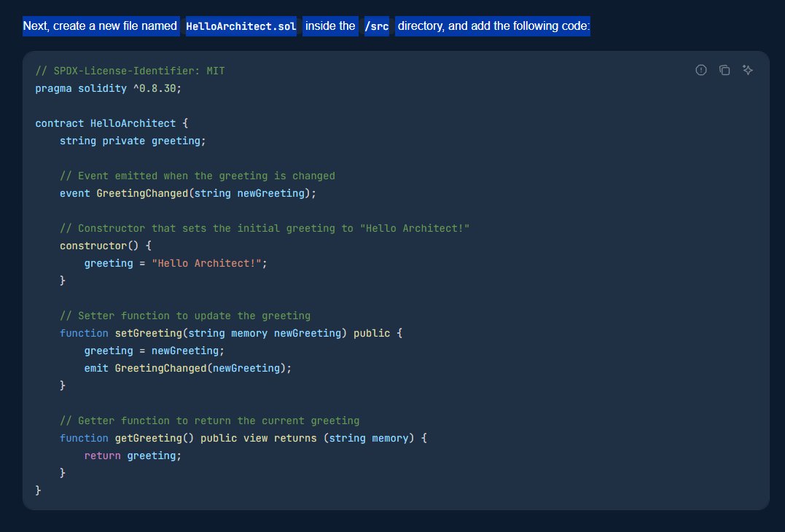This screenshot has height=532, width=785.
Task: Click the /src inline code label
Action: (377, 26)
